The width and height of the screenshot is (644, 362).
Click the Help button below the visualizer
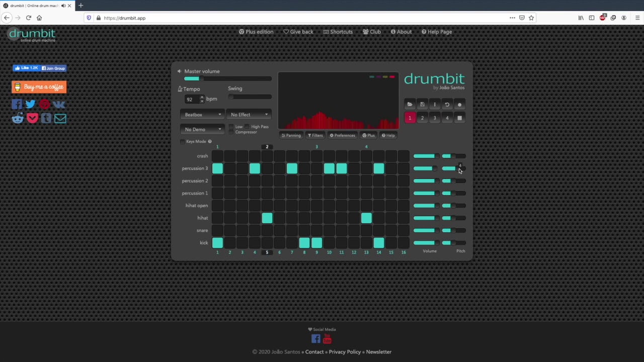tap(388, 135)
